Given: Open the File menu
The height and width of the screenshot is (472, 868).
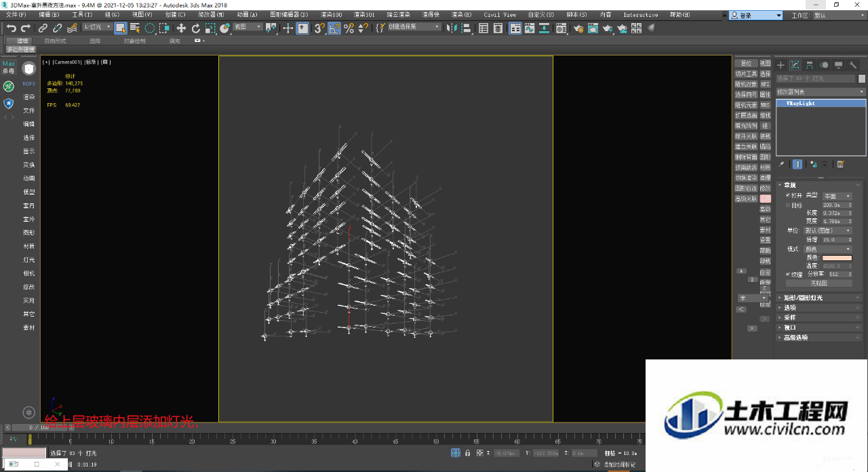Looking at the screenshot, I should coord(16,14).
